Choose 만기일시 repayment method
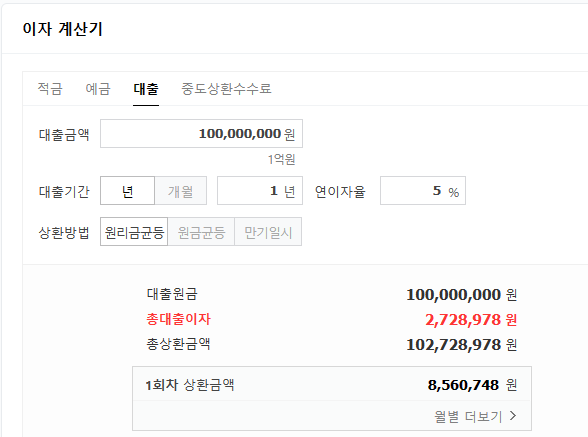The width and height of the screenshot is (588, 437). point(268,232)
